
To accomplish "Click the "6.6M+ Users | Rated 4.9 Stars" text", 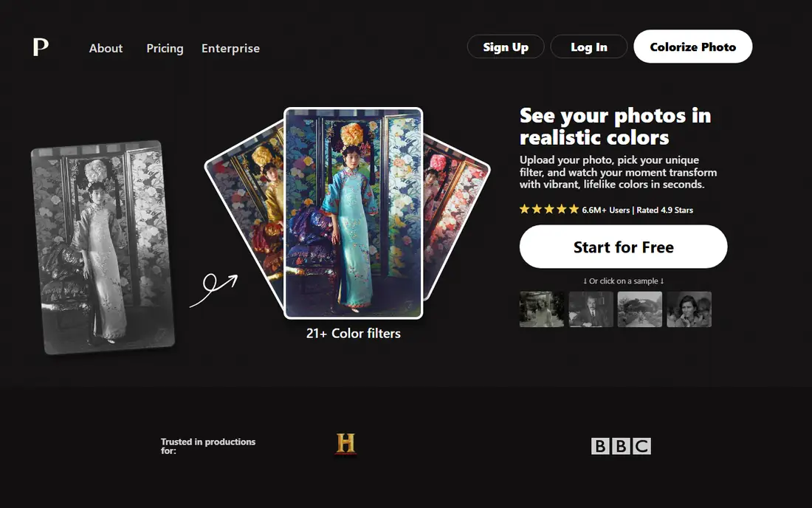I will pos(638,210).
